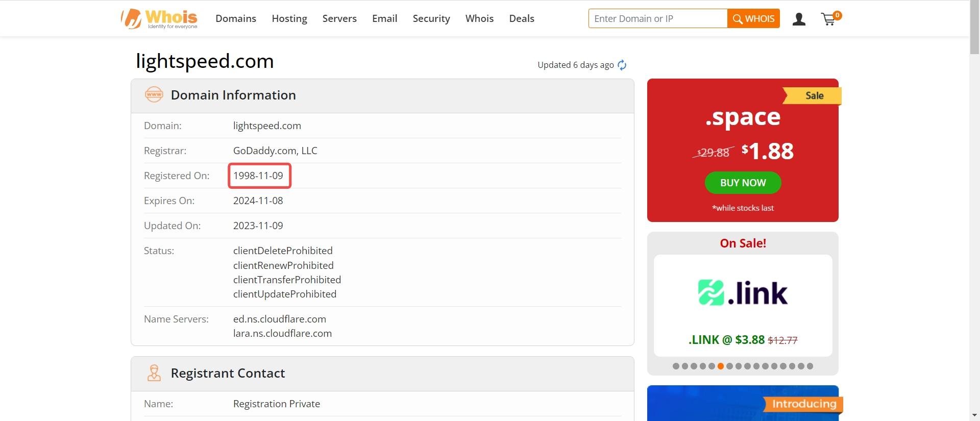Click the Registrant Contact person icon

pos(154,373)
